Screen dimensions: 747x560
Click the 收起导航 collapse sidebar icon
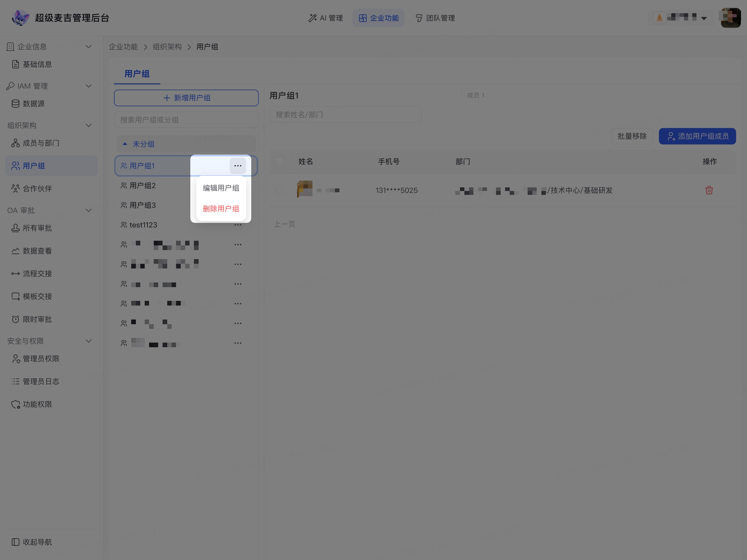pos(16,542)
